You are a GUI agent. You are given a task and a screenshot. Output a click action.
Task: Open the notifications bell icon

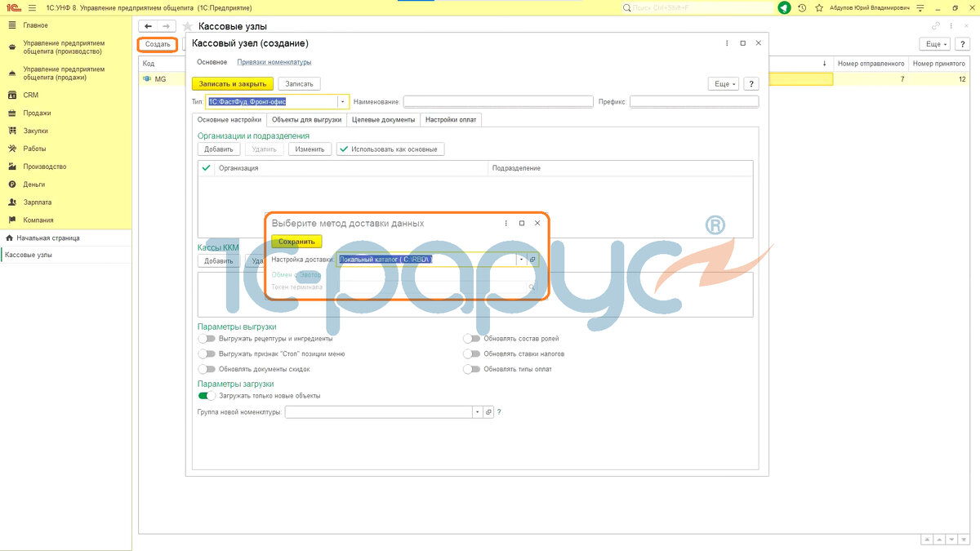(784, 7)
